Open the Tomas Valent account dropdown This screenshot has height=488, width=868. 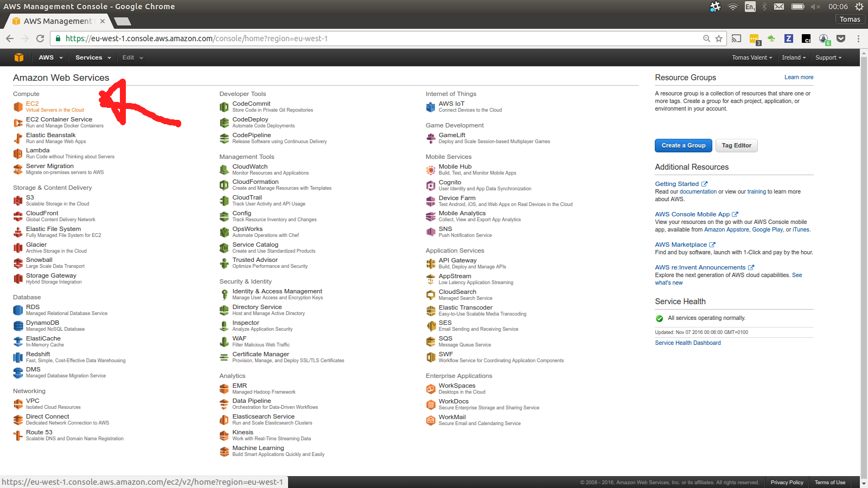pos(752,57)
